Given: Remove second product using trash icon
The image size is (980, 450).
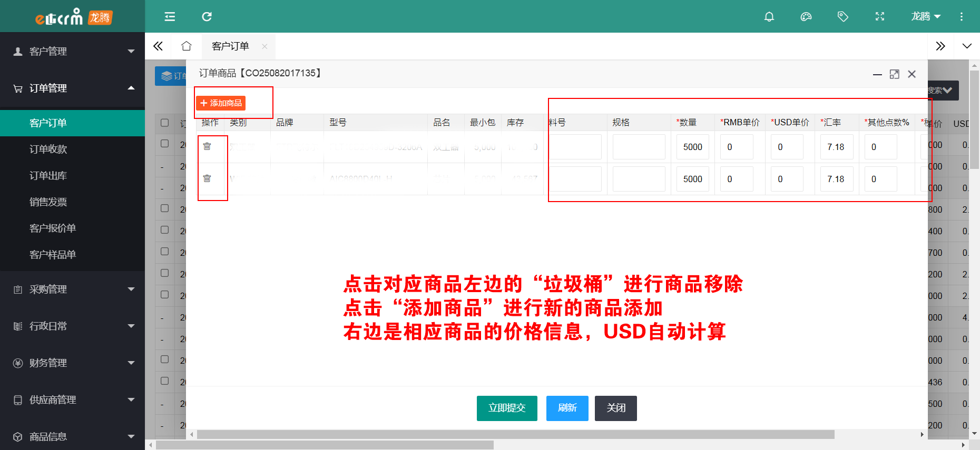Looking at the screenshot, I should [x=207, y=178].
